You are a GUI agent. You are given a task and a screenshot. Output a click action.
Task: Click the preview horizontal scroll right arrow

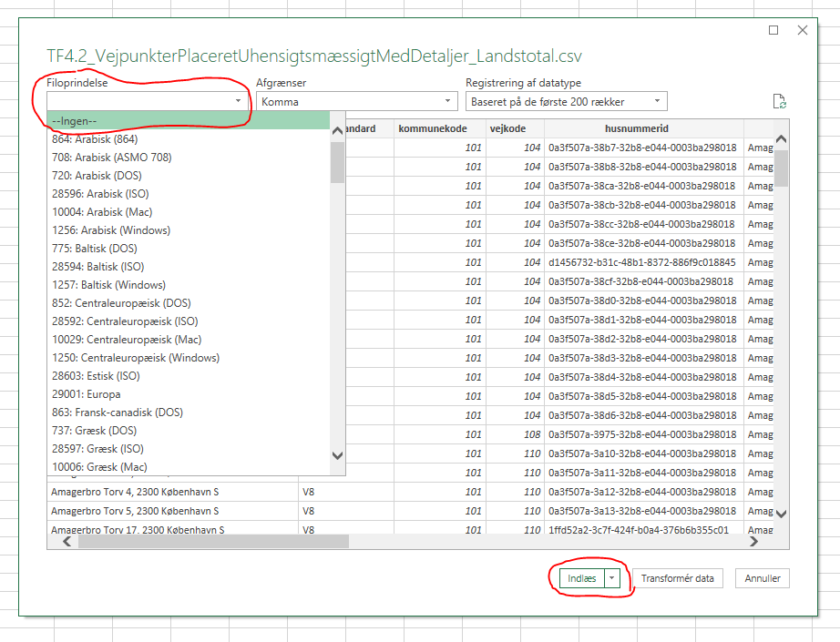pos(753,541)
